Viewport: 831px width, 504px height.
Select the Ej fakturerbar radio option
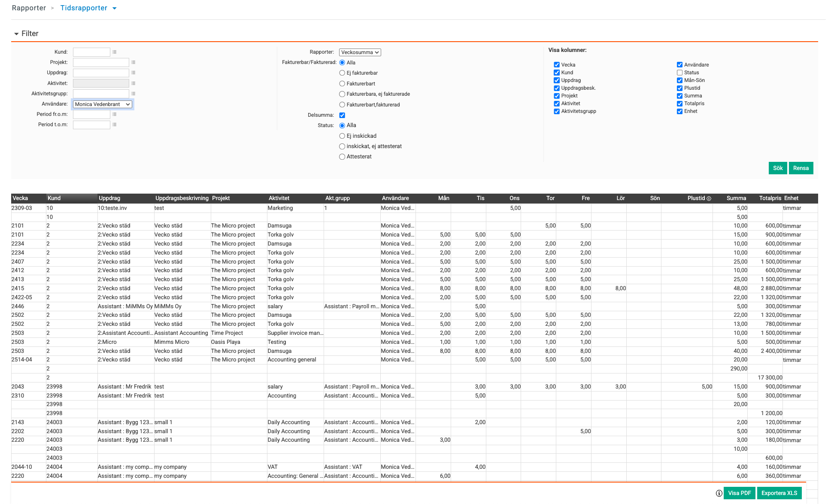342,73
